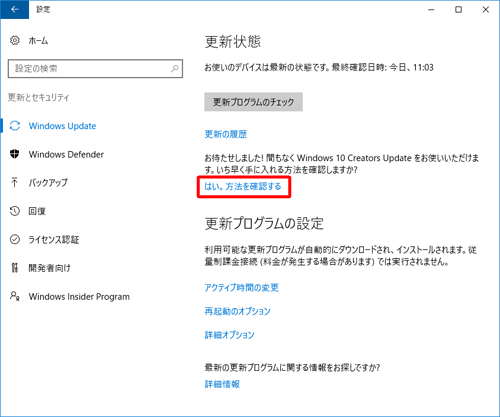Click the 設定 window title text
500x417 pixels.
click(43, 9)
